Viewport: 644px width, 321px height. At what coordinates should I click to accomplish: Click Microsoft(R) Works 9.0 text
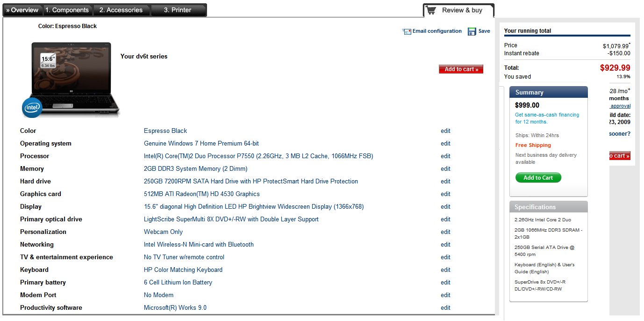175,308
